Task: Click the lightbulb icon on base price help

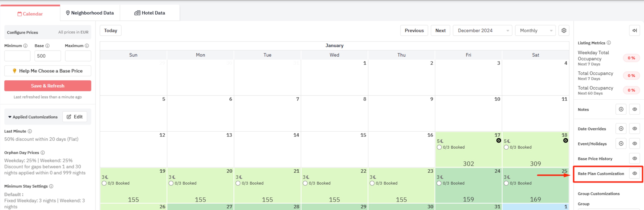Action: (14, 71)
